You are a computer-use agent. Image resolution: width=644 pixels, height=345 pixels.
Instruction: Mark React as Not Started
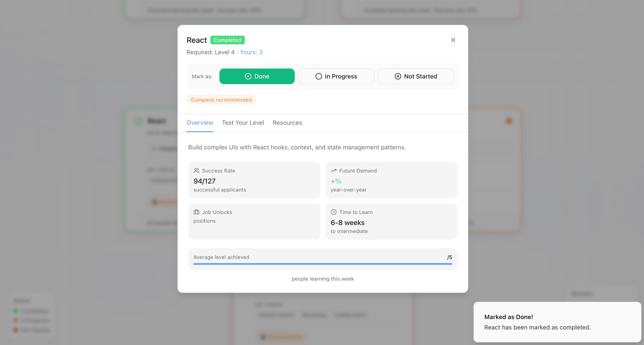click(x=415, y=77)
